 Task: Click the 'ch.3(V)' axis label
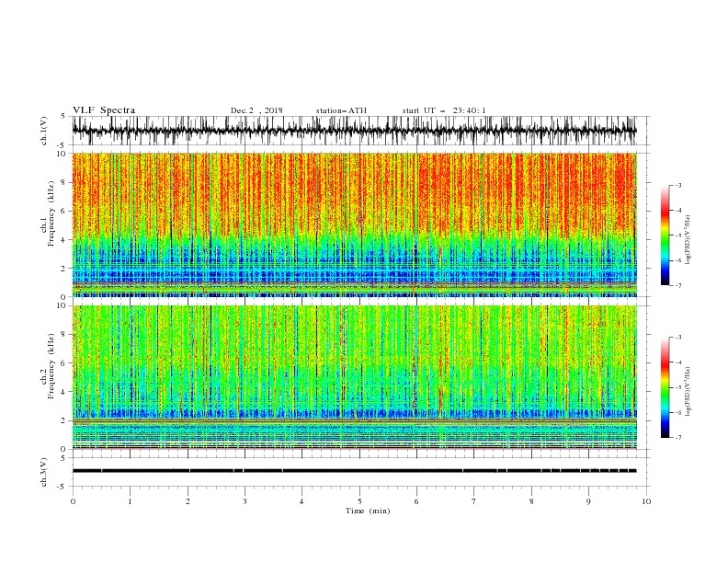coord(44,472)
